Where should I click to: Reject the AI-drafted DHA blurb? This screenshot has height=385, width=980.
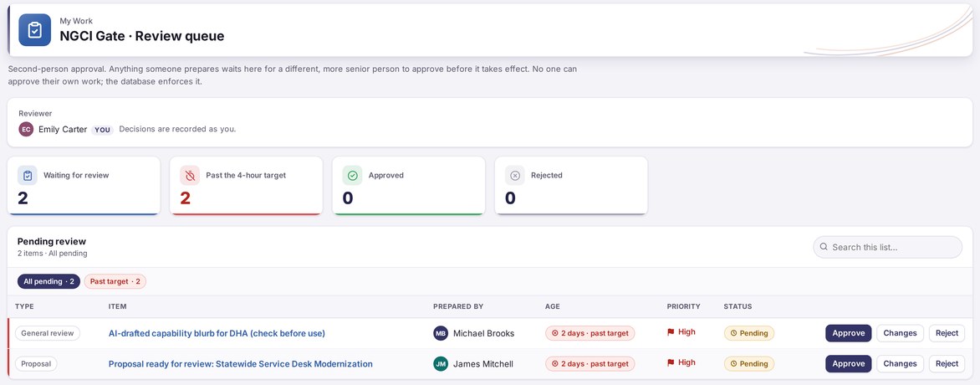pyautogui.click(x=947, y=333)
